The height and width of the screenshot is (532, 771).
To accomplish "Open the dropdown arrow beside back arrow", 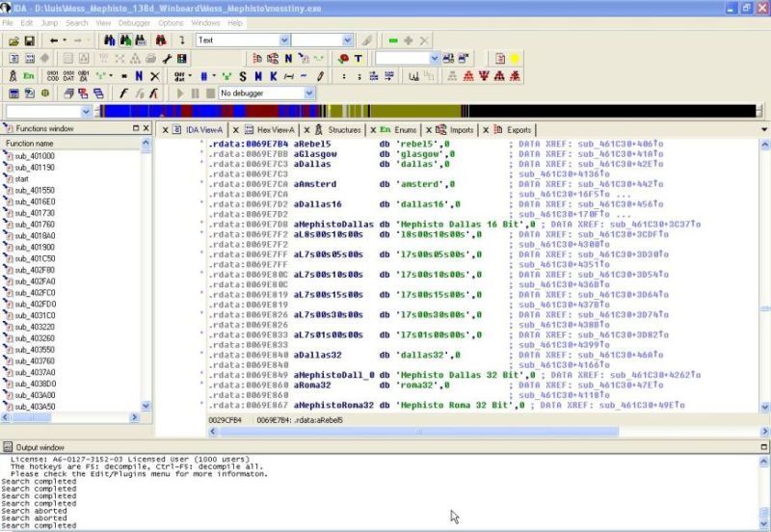I will click(65, 40).
